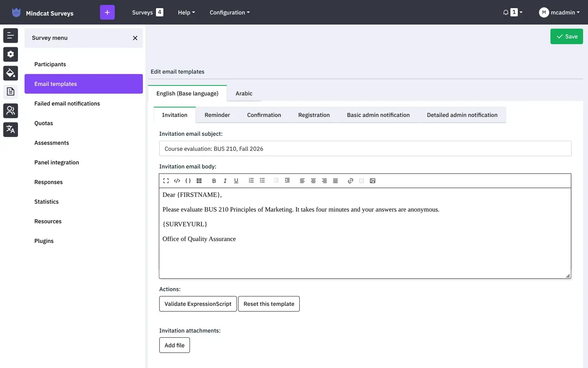Open source code view in editor toolbar
Screen dimensions: 588x368
pos(177,181)
